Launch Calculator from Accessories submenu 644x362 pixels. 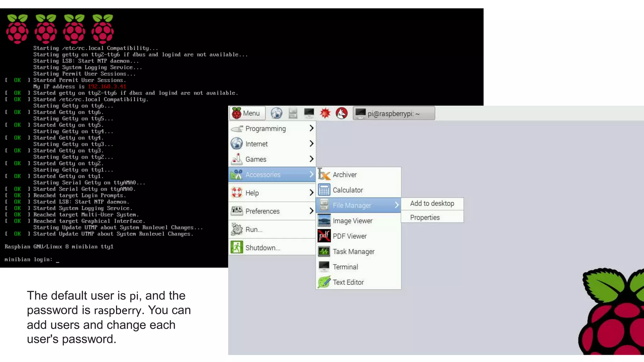tap(358, 190)
